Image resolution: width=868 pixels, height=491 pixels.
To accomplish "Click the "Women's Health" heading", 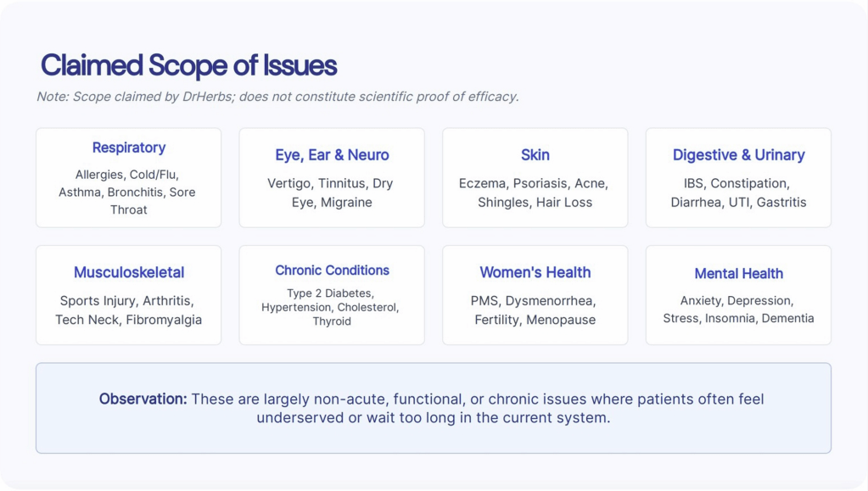I will tap(535, 273).
